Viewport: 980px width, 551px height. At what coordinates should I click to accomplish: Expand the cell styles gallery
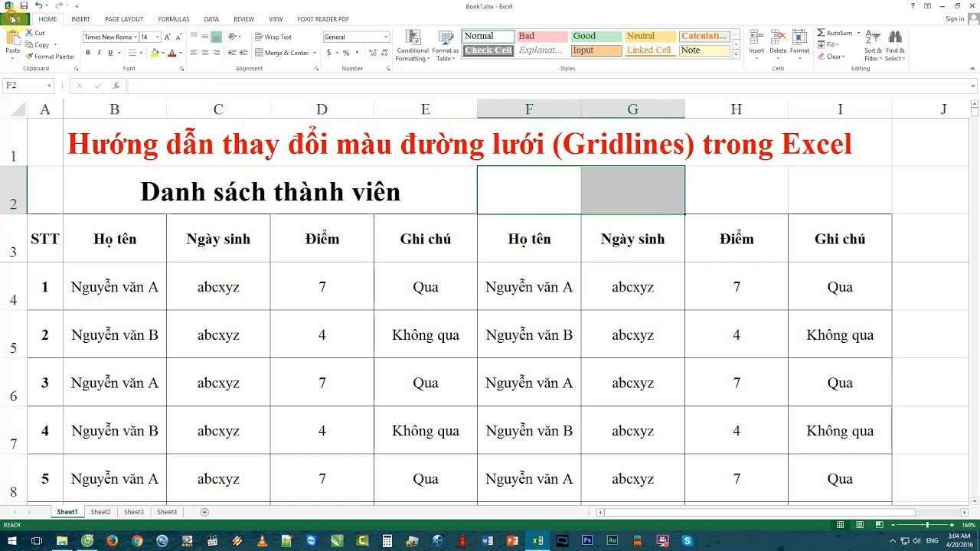point(737,55)
